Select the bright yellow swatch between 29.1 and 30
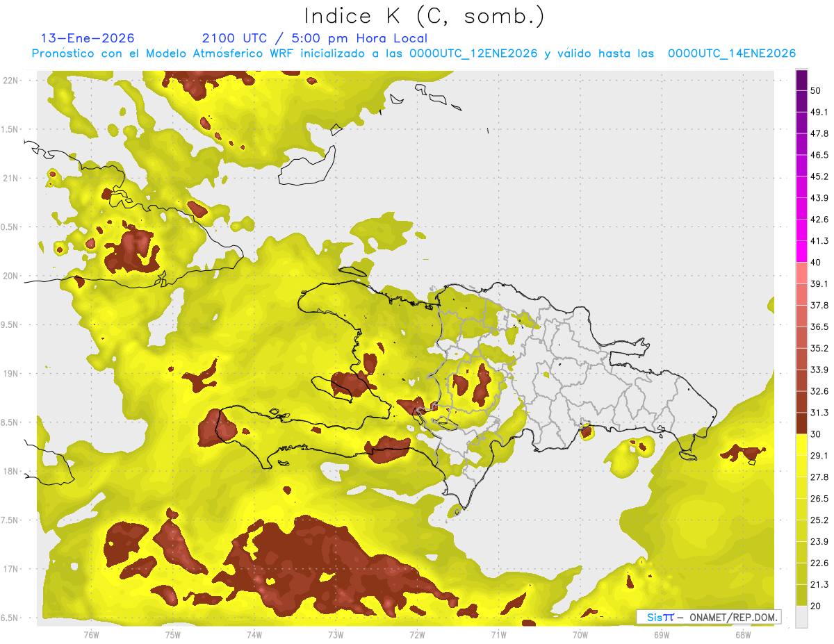Screen dimensions: 834x644 coord(801,445)
